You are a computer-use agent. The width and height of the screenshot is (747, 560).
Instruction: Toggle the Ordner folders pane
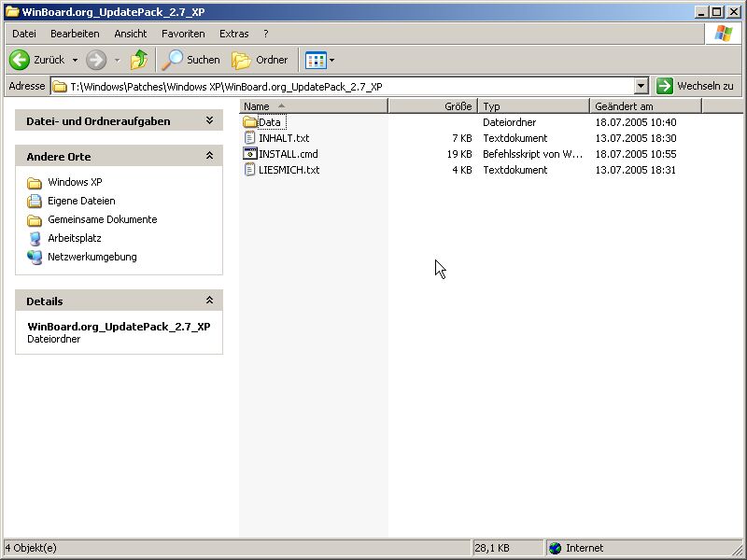pyautogui.click(x=261, y=60)
